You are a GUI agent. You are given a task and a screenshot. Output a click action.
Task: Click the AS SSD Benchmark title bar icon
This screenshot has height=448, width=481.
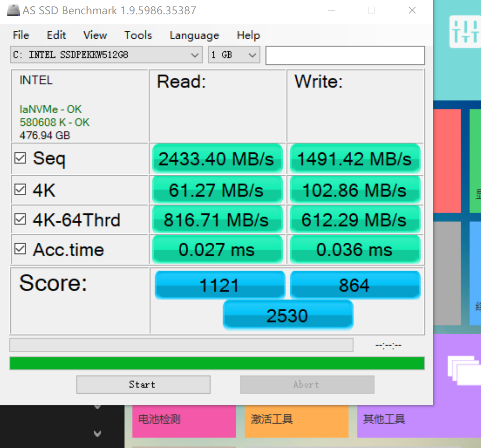[13, 10]
